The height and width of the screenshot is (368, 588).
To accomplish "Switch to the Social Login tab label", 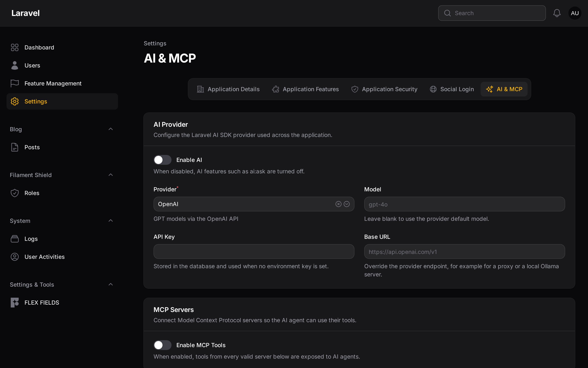I will point(457,89).
